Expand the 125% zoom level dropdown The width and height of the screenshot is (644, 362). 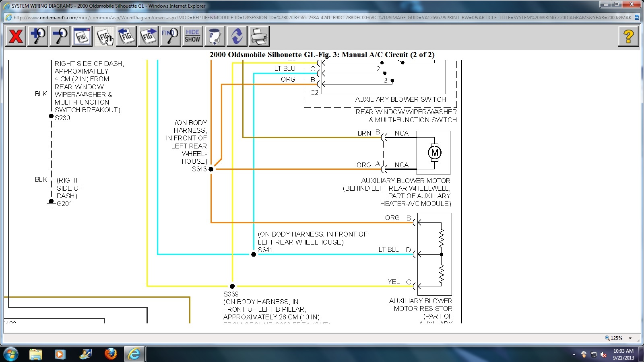pos(630,338)
